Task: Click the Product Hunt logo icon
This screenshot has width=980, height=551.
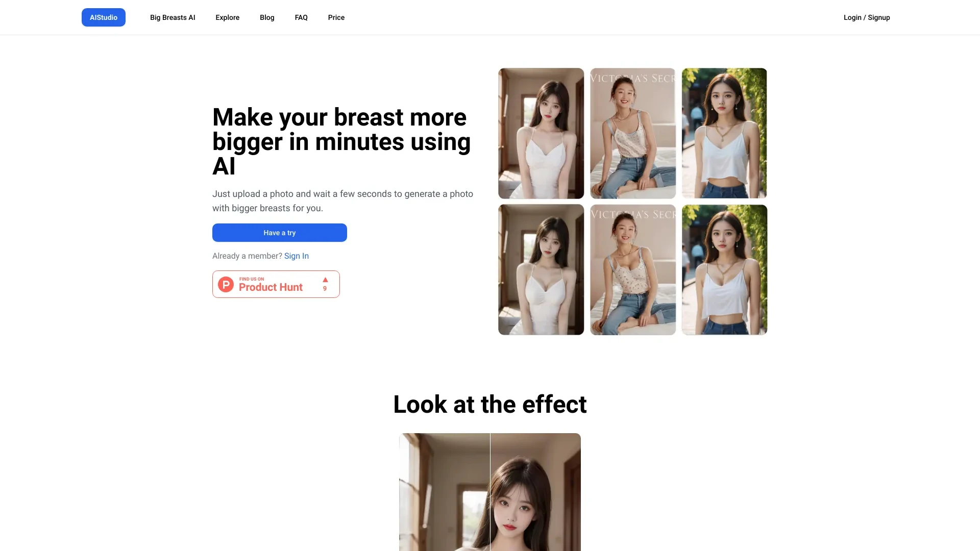Action: (226, 283)
